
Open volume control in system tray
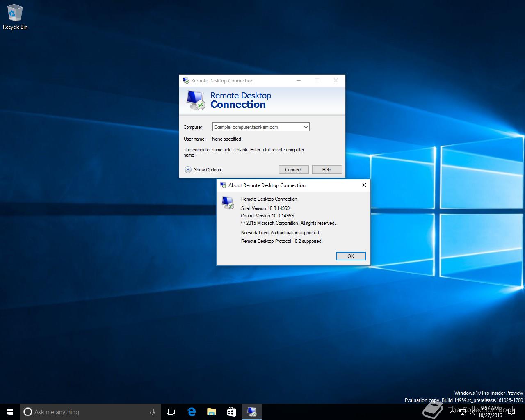pos(472,412)
